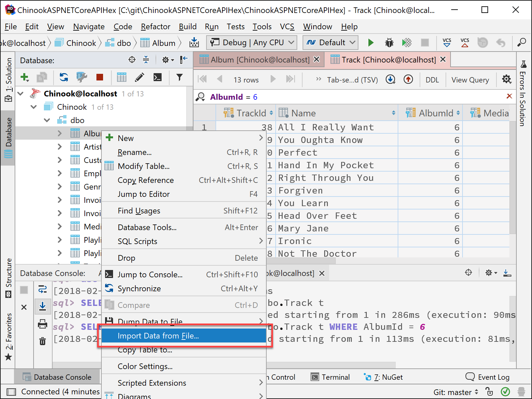This screenshot has width=532, height=399.
Task: Click the VCS Commit icon
Action: [465, 43]
